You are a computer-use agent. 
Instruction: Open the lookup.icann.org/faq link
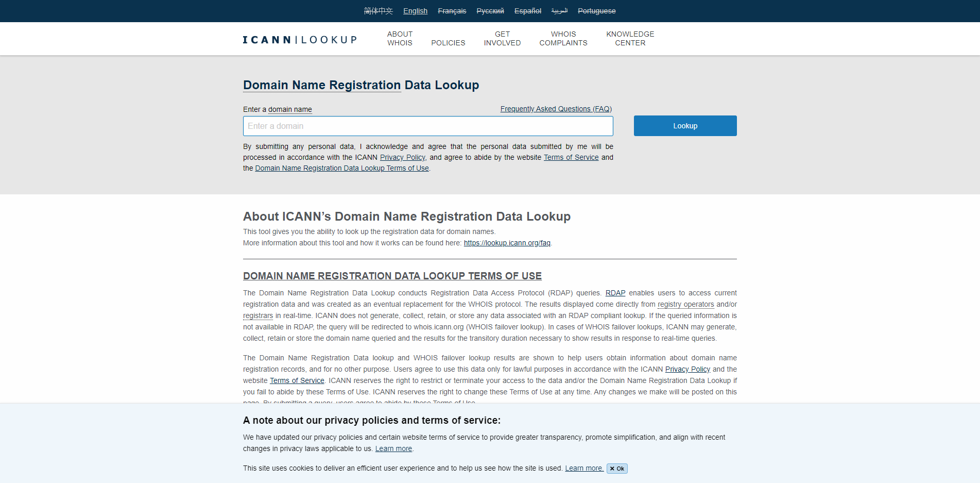(x=507, y=243)
